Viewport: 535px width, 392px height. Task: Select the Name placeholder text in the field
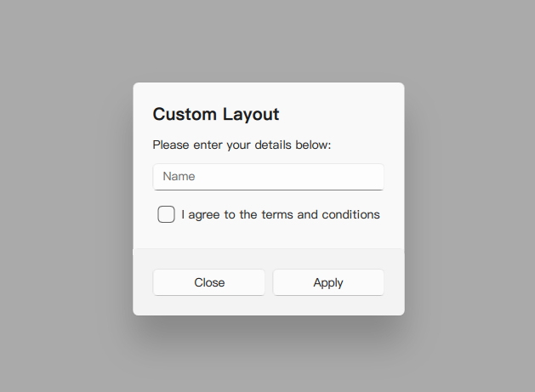(x=179, y=176)
